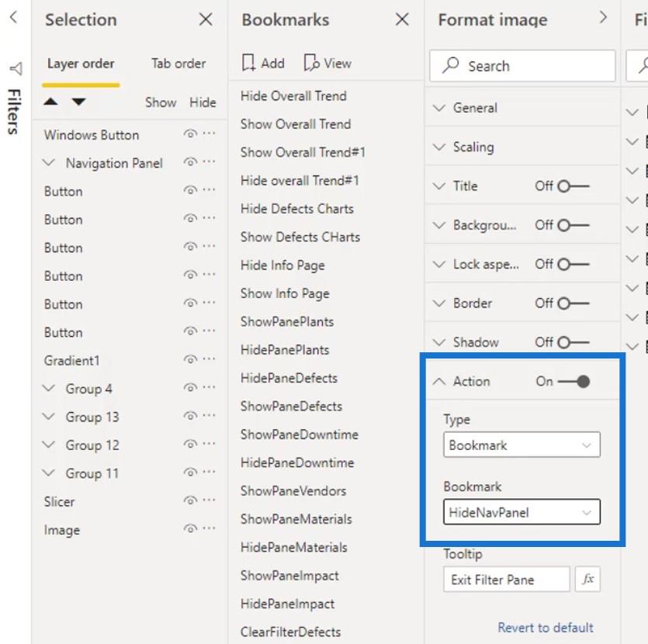The image size is (648, 644).
Task: Click Hide to hide all layers
Action: [x=203, y=102]
